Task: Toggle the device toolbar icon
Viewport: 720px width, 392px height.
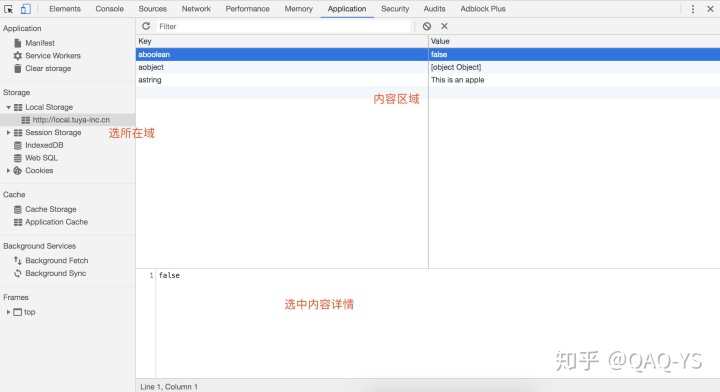Action: tap(25, 9)
